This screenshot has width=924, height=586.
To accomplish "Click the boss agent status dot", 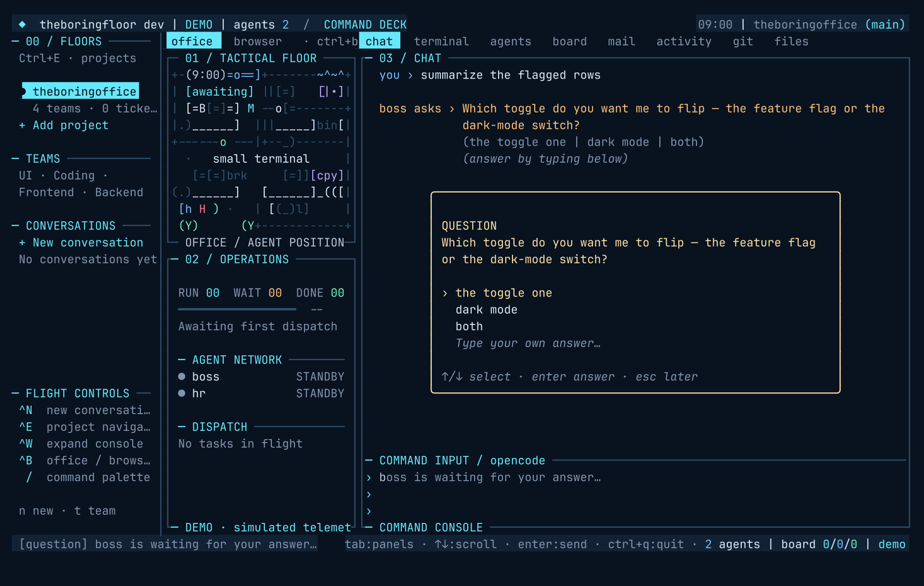I will pos(182,377).
